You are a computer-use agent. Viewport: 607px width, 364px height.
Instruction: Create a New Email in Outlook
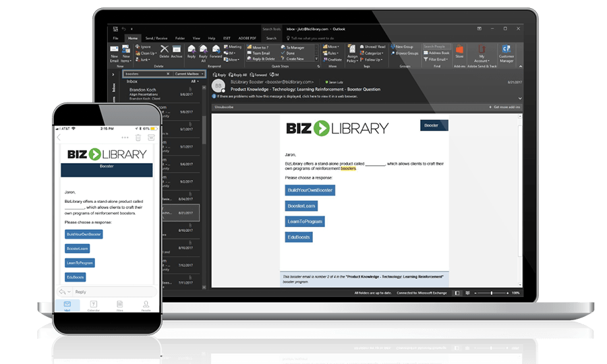[114, 54]
